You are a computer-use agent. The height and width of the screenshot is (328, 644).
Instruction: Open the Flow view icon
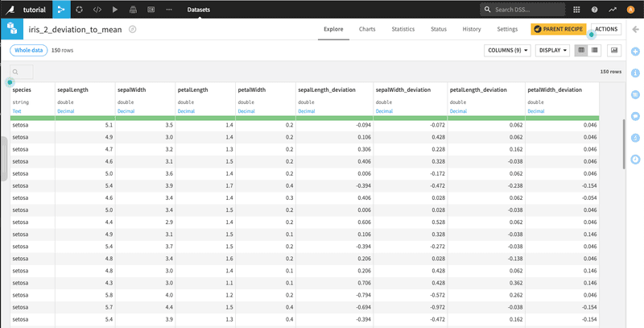[x=62, y=10]
